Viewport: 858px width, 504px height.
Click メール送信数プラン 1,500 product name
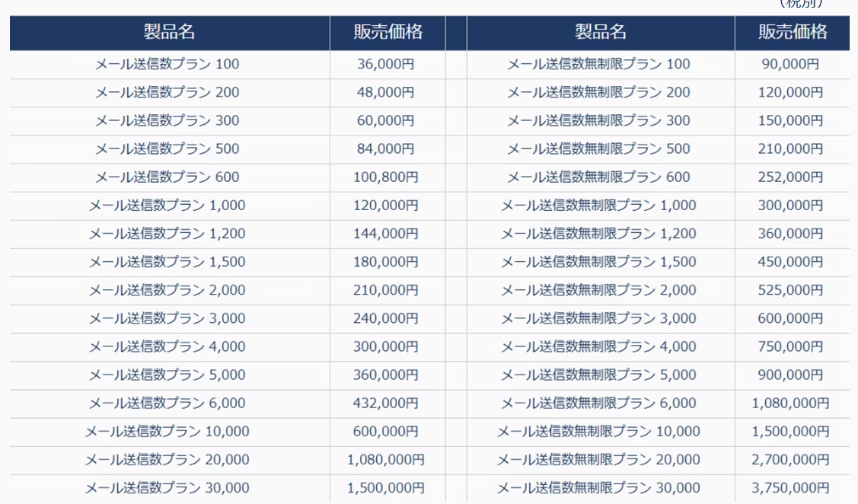(167, 262)
